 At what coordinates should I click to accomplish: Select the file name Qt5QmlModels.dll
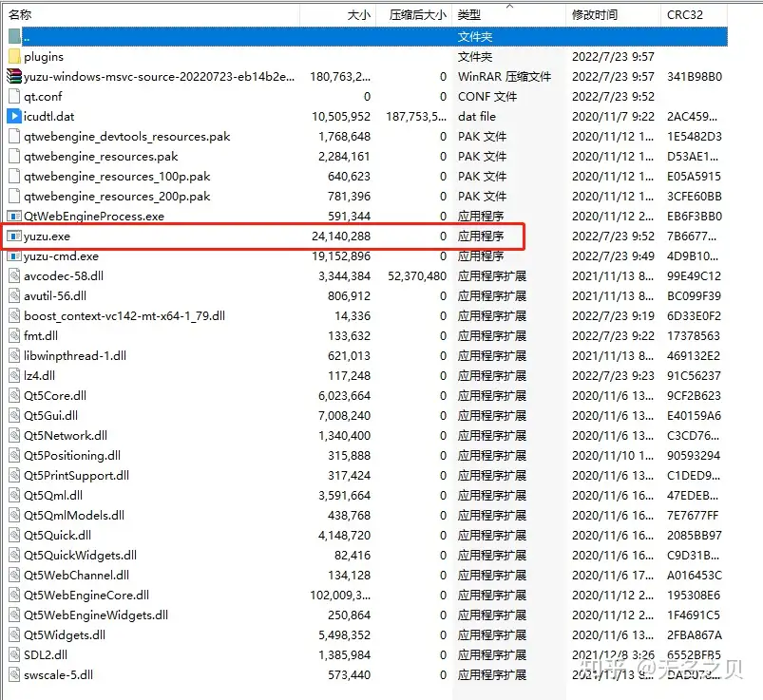point(74,515)
